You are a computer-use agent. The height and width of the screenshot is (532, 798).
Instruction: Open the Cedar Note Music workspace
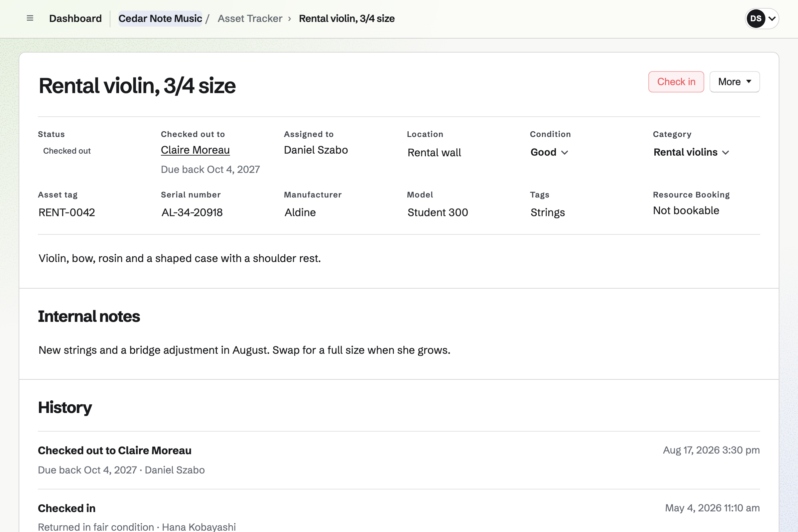(x=160, y=18)
